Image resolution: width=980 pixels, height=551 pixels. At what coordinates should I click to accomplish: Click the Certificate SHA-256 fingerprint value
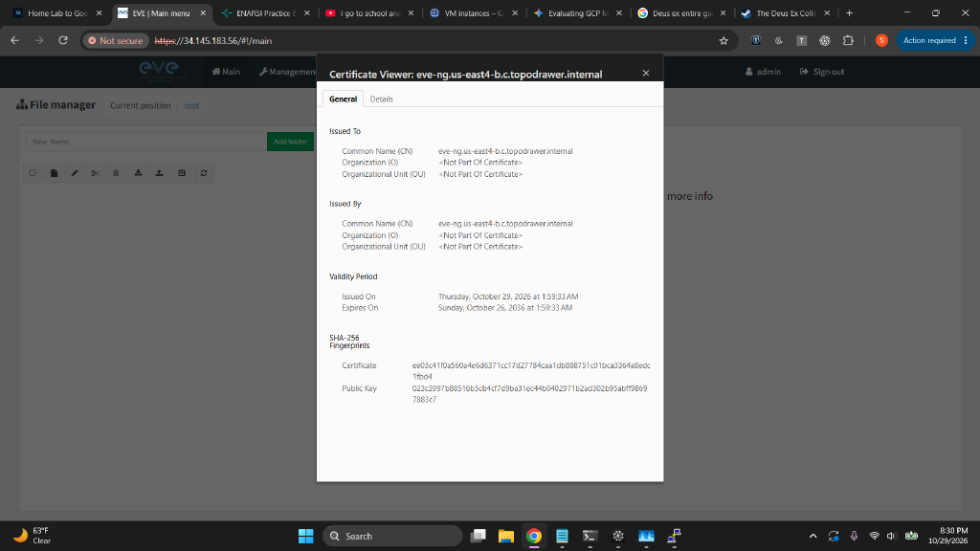[531, 371]
